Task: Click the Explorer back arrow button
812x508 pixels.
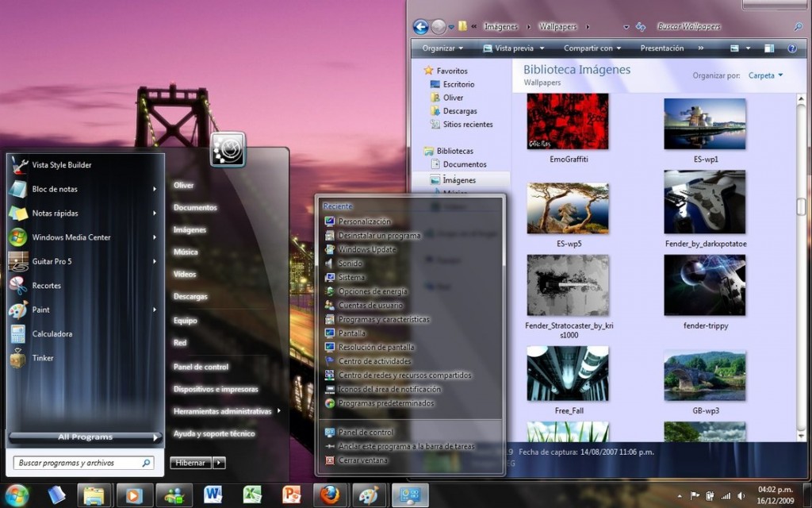Action: (421, 26)
